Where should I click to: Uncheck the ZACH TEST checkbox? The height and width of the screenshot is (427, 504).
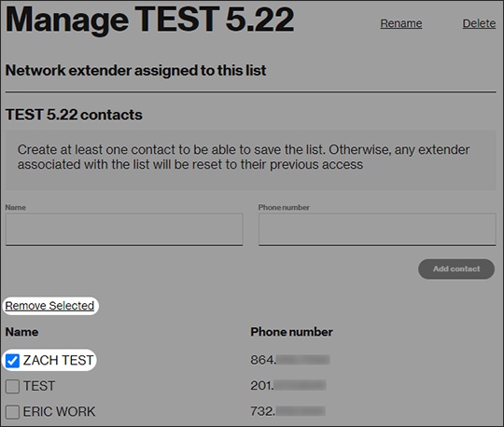(12, 361)
